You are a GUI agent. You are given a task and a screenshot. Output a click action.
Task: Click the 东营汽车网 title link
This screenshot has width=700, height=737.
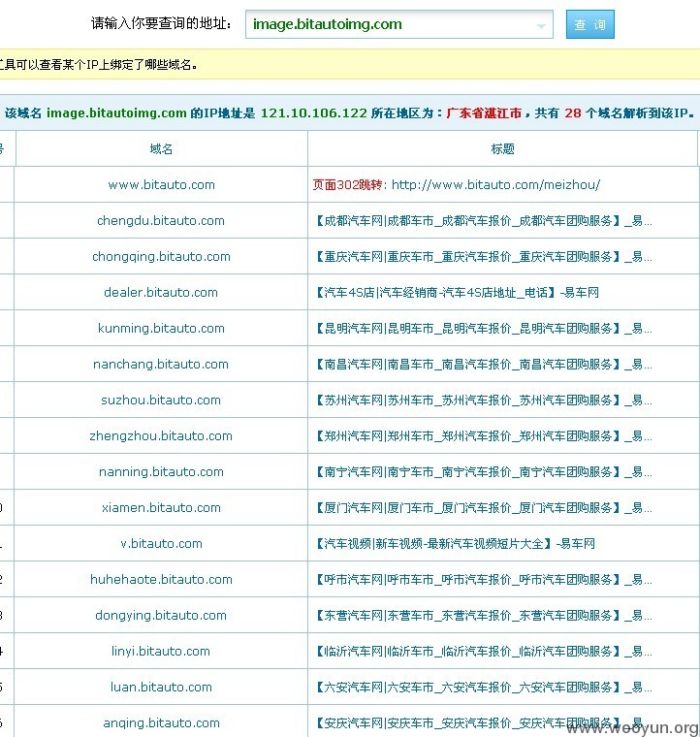484,616
